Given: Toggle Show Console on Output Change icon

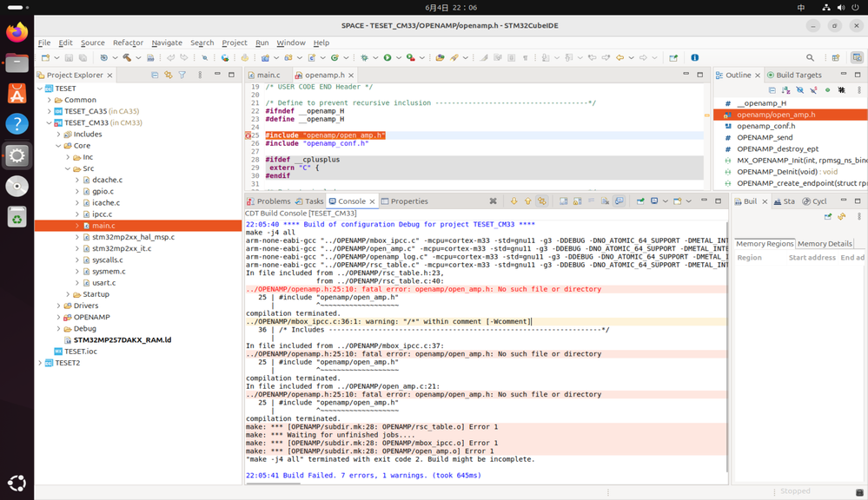Looking at the screenshot, I should point(619,201).
